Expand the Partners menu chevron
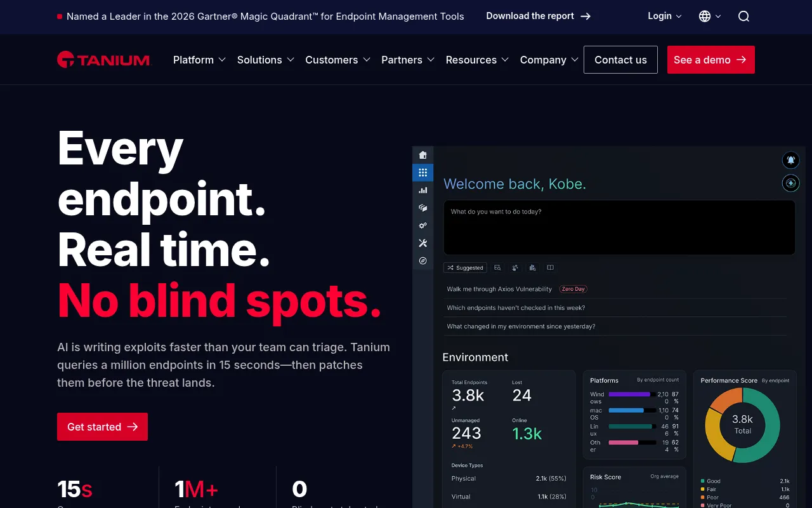This screenshot has width=812, height=508. coord(431,60)
